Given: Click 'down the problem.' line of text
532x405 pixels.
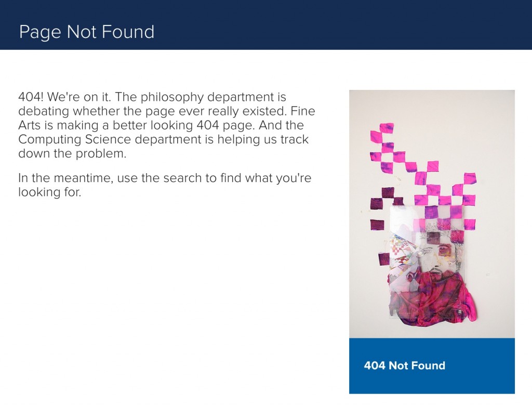Looking at the screenshot, I should click(x=72, y=154).
